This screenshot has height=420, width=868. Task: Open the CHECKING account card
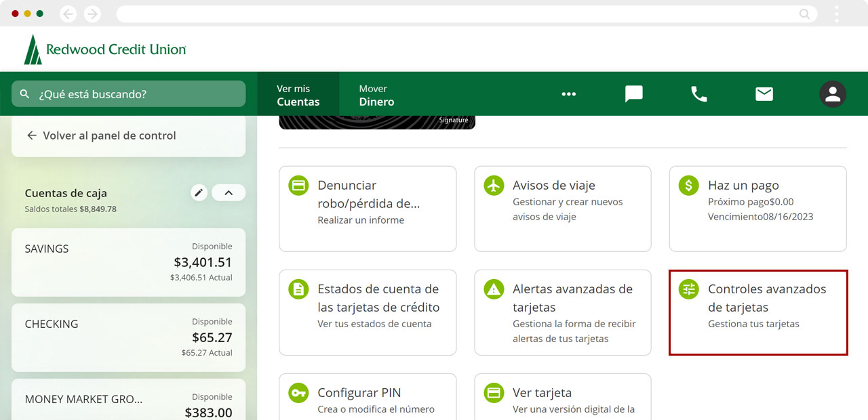128,337
